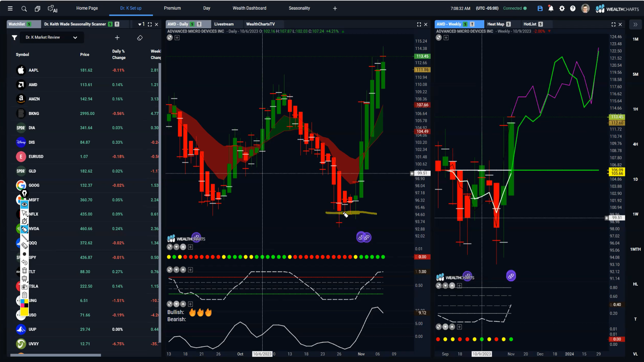Click the trash can to delete drawings
The height and width of the screenshot is (362, 644).
[x=24, y=270]
